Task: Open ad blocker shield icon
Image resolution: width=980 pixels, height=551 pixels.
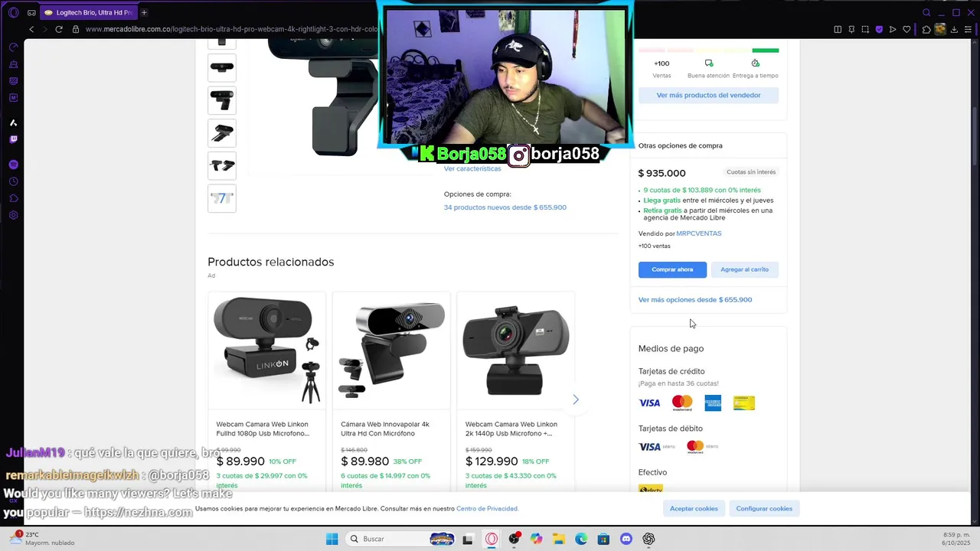Action: pos(879,29)
